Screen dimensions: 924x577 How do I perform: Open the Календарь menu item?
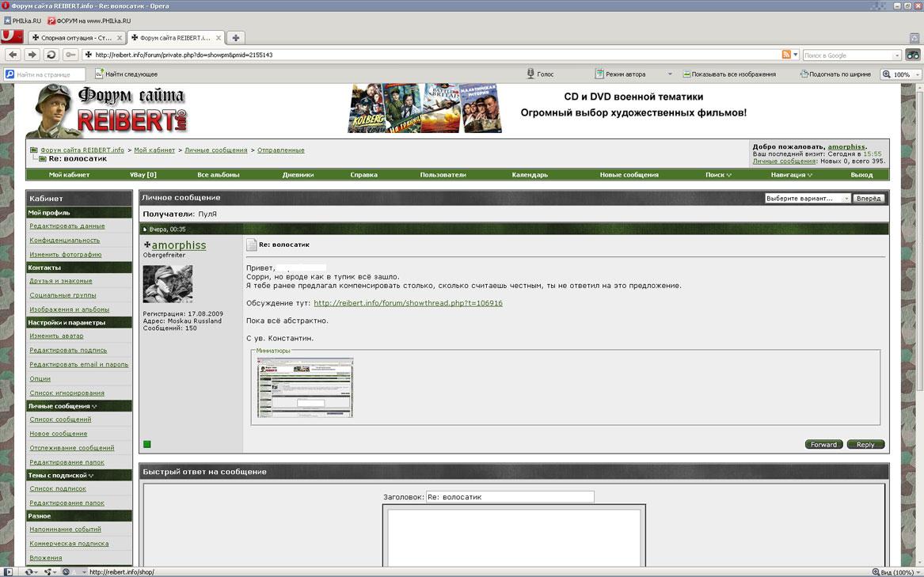[x=530, y=175]
